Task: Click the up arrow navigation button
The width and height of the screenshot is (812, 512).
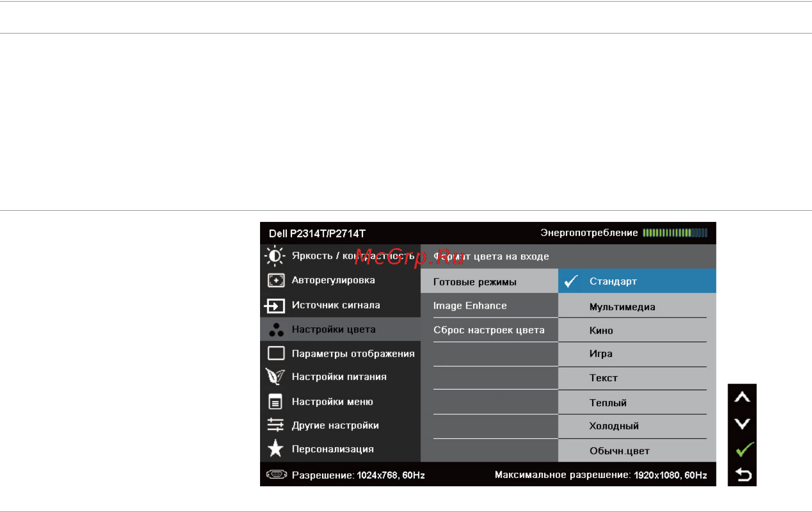Action: pos(742,397)
